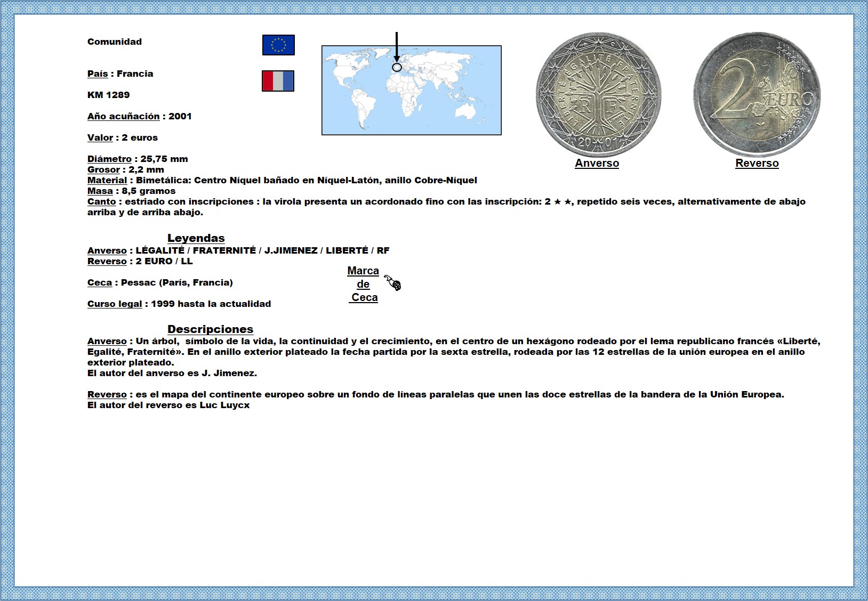Image resolution: width=868 pixels, height=601 pixels.
Task: Click the French flag image
Action: click(x=278, y=81)
